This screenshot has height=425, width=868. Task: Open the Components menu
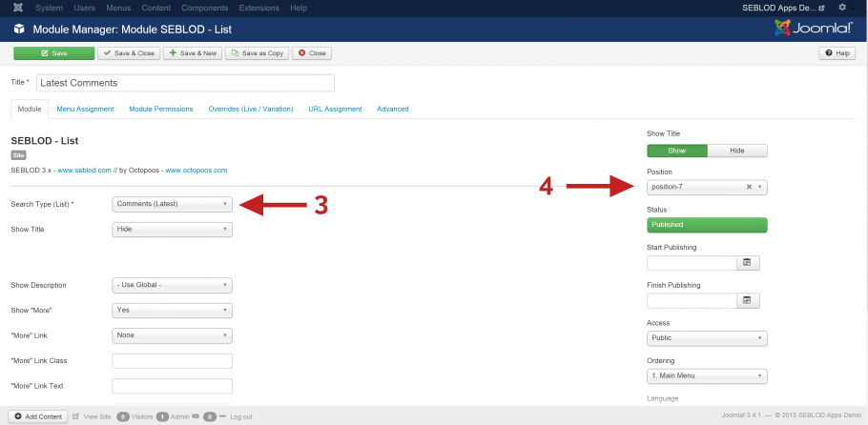(x=205, y=8)
